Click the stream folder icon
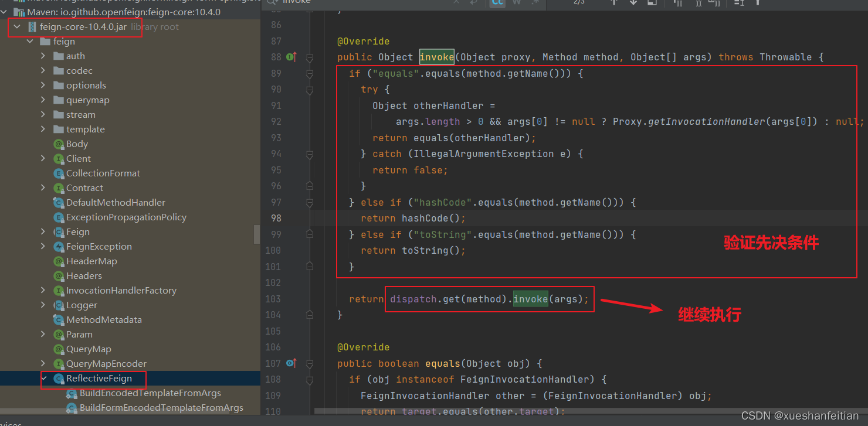The height and width of the screenshot is (426, 868). pyautogui.click(x=58, y=115)
